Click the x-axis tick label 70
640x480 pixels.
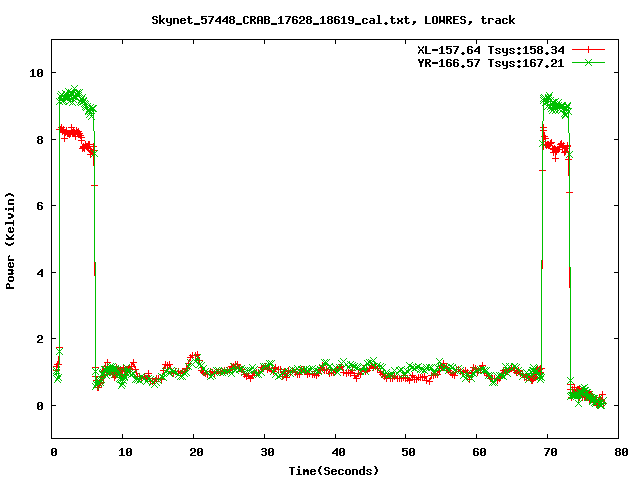[x=550, y=452]
